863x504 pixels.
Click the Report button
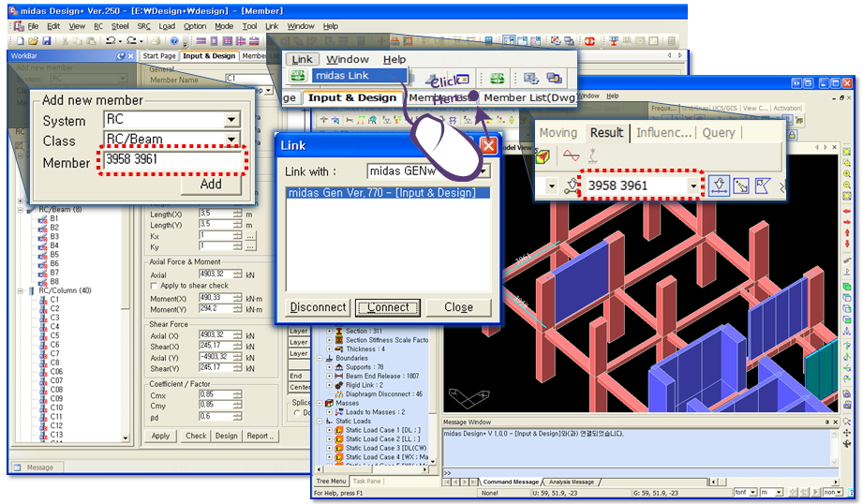260,436
